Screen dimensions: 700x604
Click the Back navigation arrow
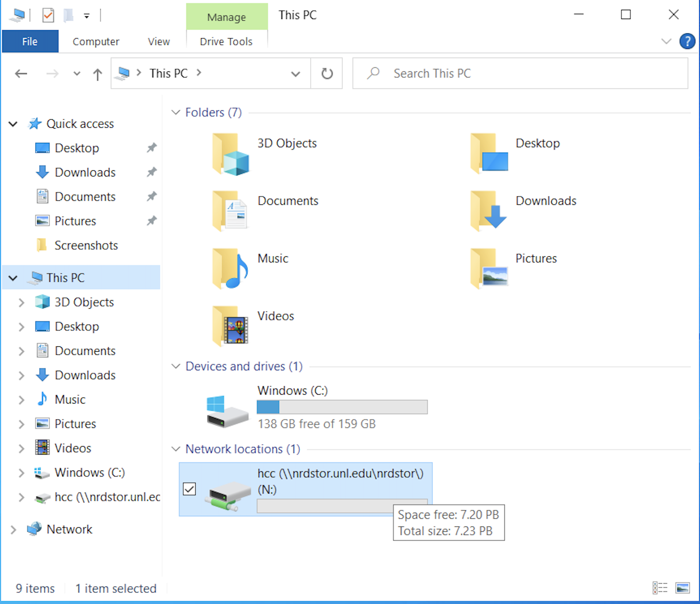pyautogui.click(x=21, y=74)
